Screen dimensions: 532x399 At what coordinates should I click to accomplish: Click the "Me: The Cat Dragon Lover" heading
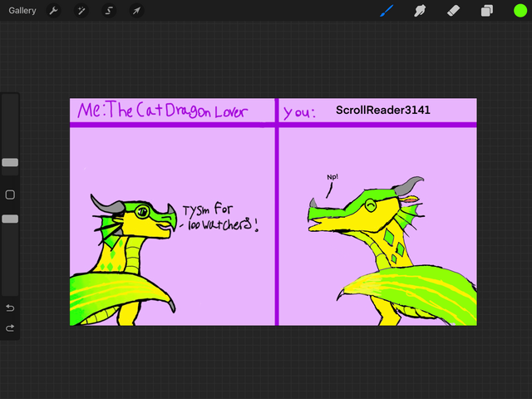tap(163, 110)
